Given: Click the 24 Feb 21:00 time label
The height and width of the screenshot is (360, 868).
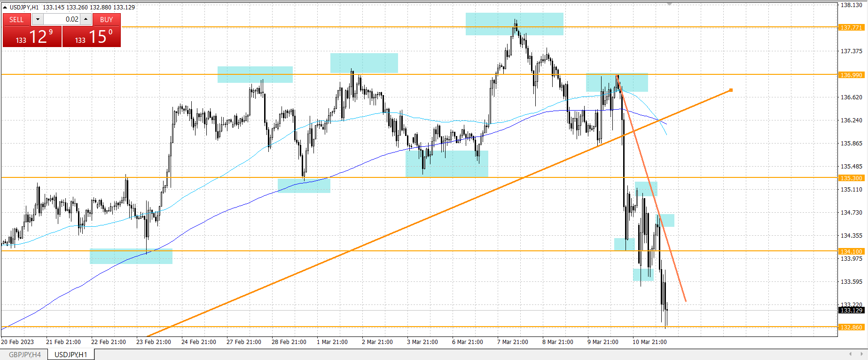Looking at the screenshot, I should (x=199, y=342).
